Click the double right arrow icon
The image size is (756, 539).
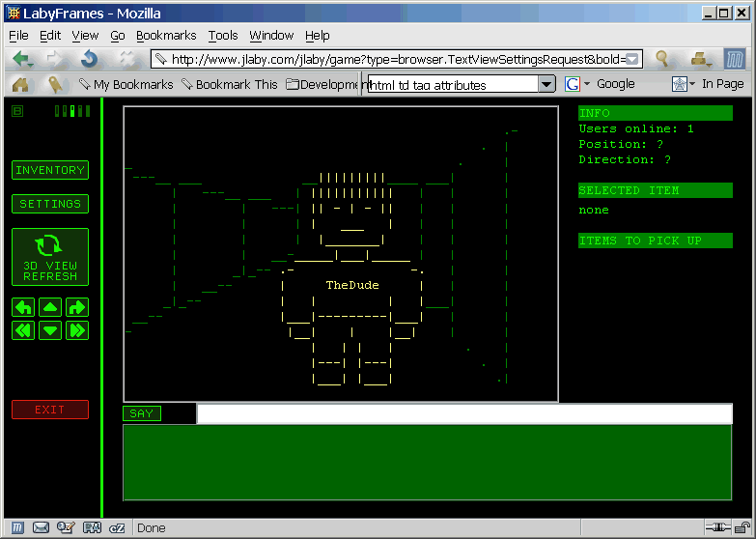coord(77,330)
